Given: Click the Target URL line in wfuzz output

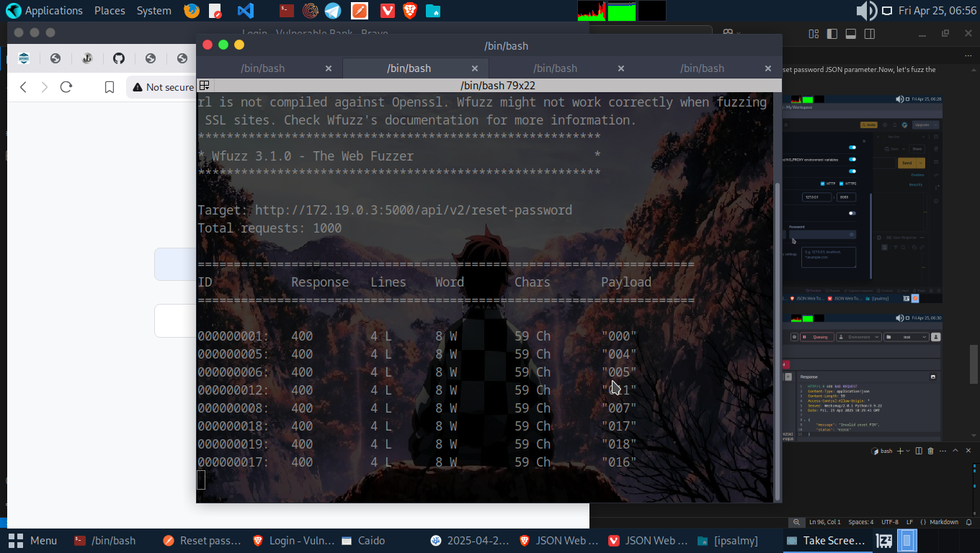Looking at the screenshot, I should click(385, 210).
